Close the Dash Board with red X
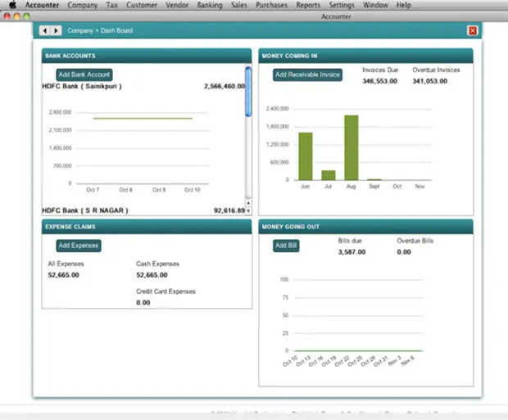Image resolution: width=508 pixels, height=420 pixels. point(473,30)
